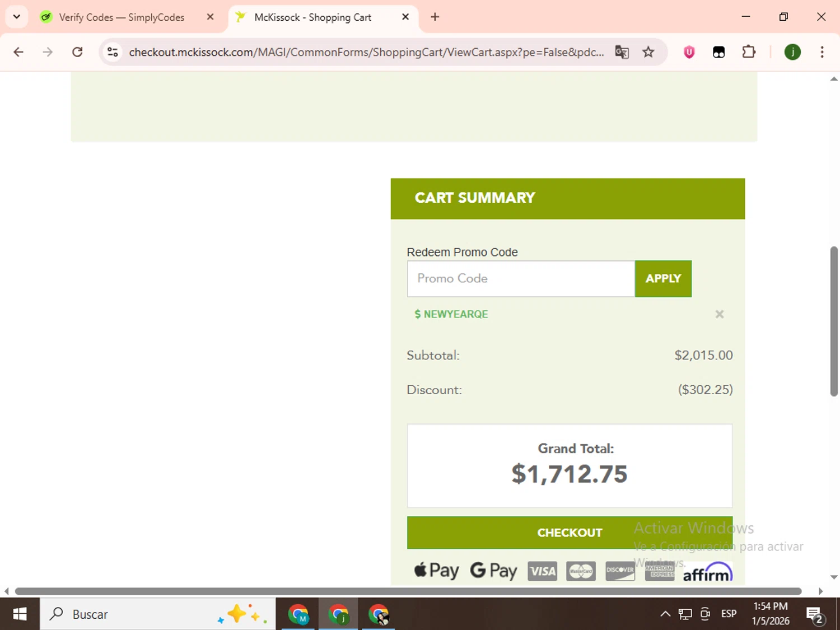Open the Windows Start menu
The width and height of the screenshot is (840, 630).
[x=20, y=614]
